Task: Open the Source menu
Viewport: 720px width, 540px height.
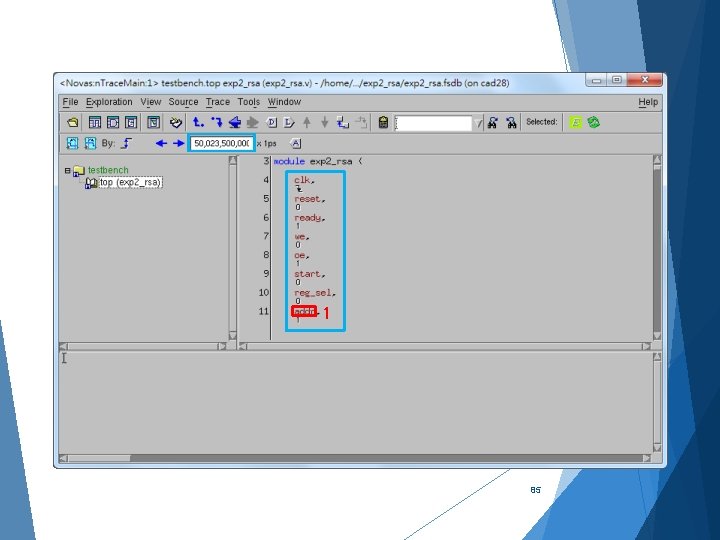Action: coord(183,102)
